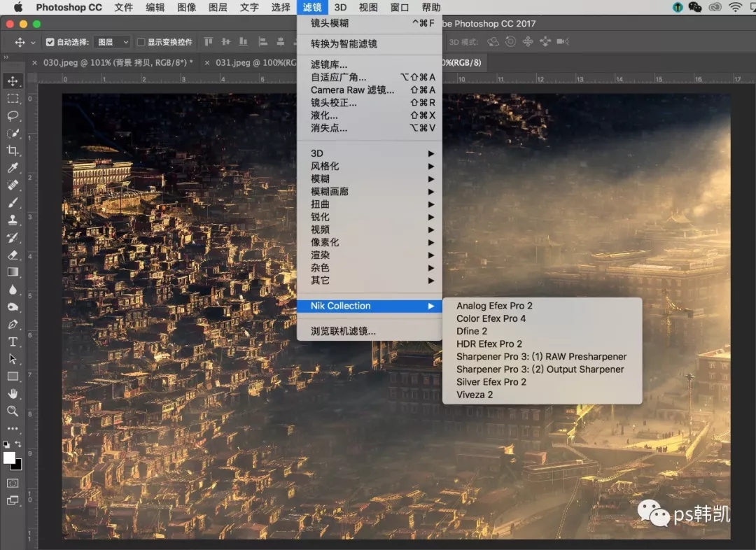
Task: Select the Brush tool
Action: click(x=13, y=202)
